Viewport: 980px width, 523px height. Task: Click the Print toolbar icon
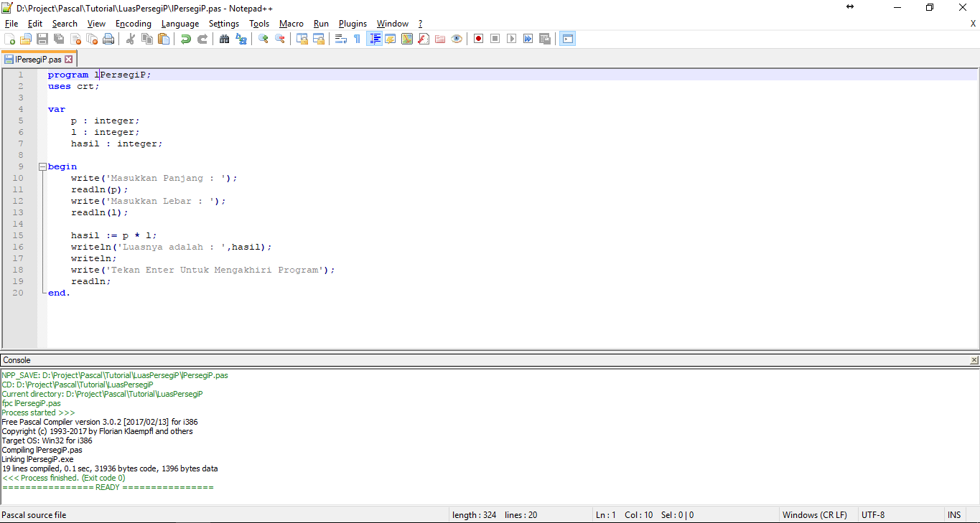tap(108, 39)
